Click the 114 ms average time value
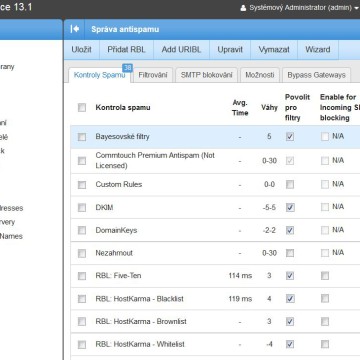 (x=240, y=276)
